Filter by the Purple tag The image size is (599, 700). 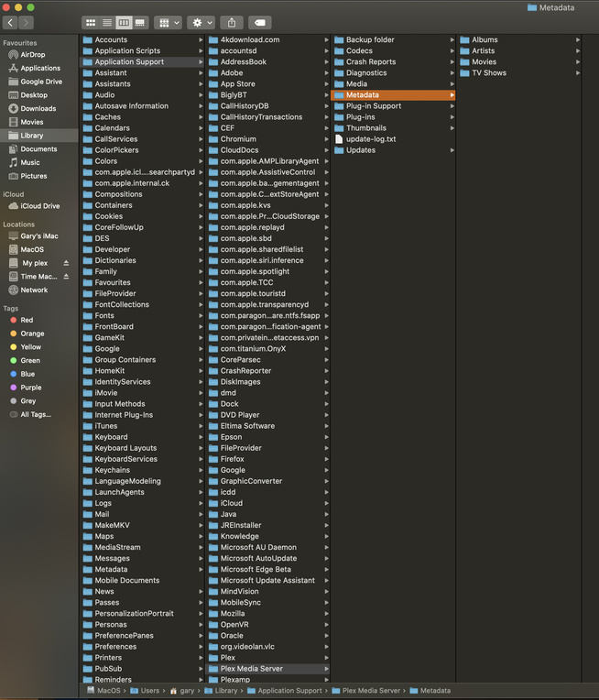click(x=31, y=388)
